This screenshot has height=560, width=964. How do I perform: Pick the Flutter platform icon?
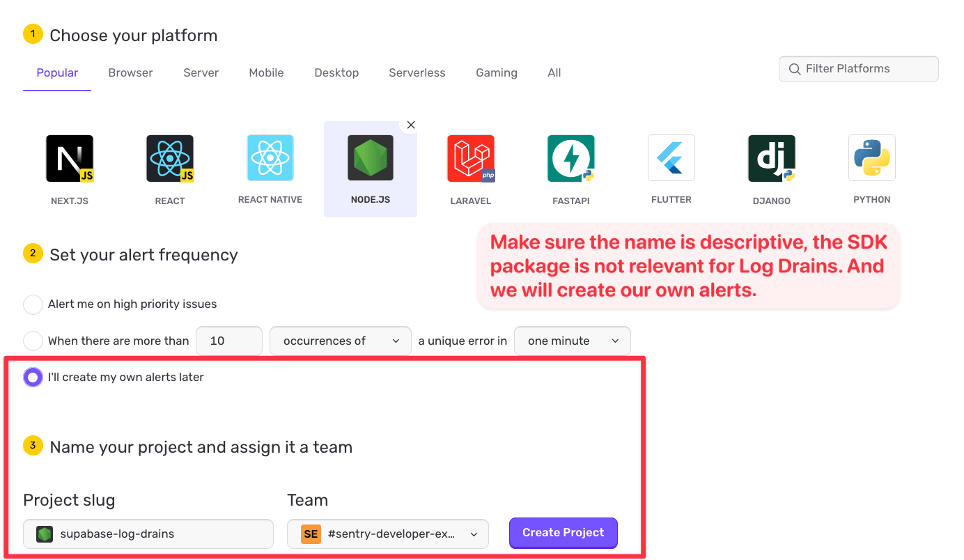click(671, 158)
